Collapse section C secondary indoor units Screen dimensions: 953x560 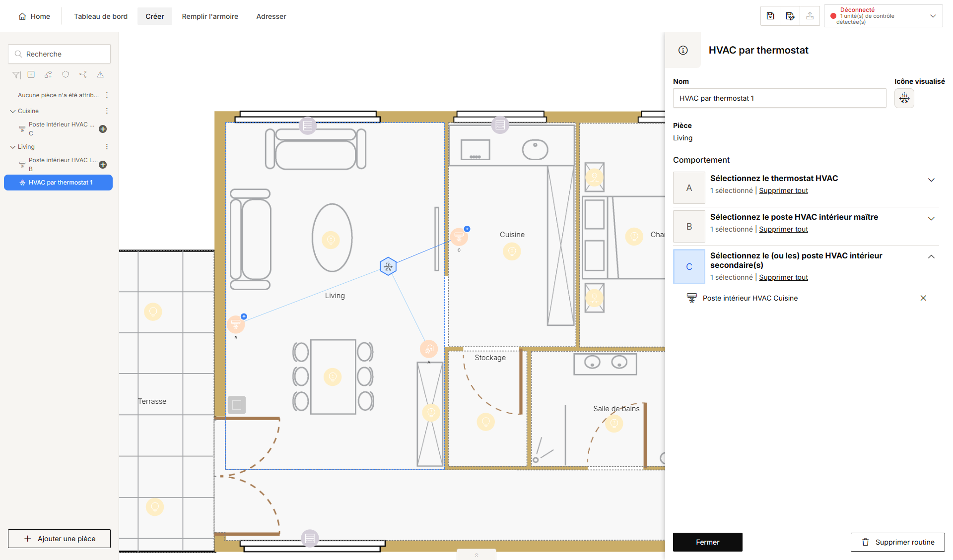tap(931, 257)
